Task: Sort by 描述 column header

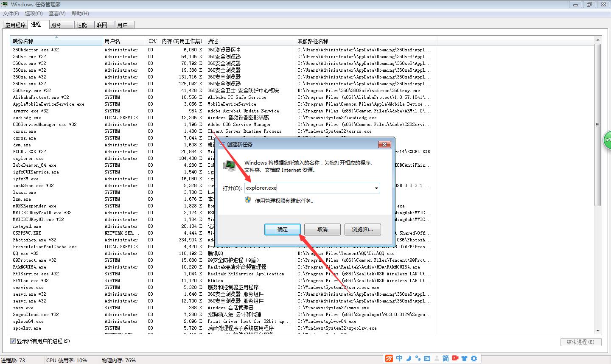Action: click(250, 41)
